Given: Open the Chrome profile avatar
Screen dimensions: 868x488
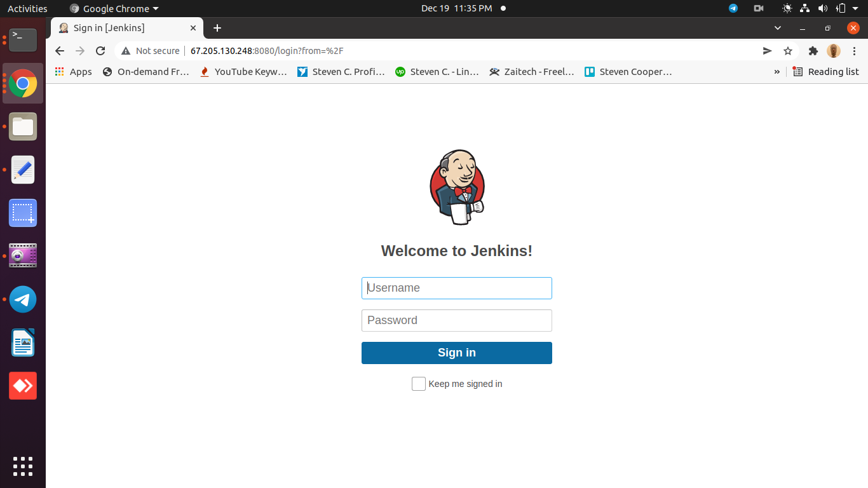Looking at the screenshot, I should (834, 51).
